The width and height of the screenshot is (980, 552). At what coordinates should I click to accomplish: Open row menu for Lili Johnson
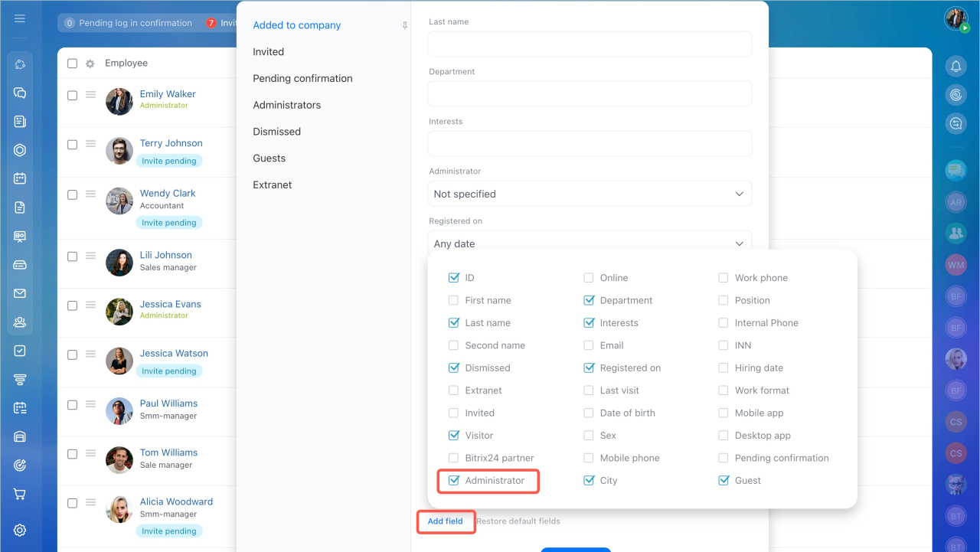pyautogui.click(x=90, y=256)
